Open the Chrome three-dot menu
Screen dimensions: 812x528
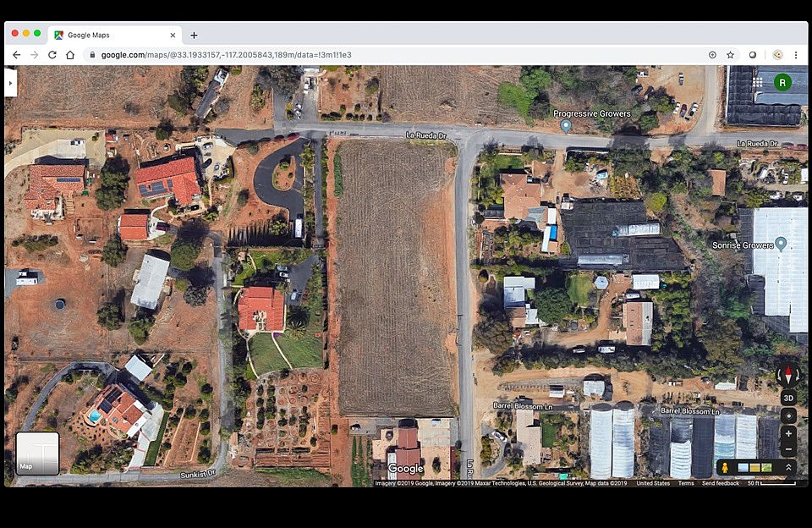(x=796, y=55)
